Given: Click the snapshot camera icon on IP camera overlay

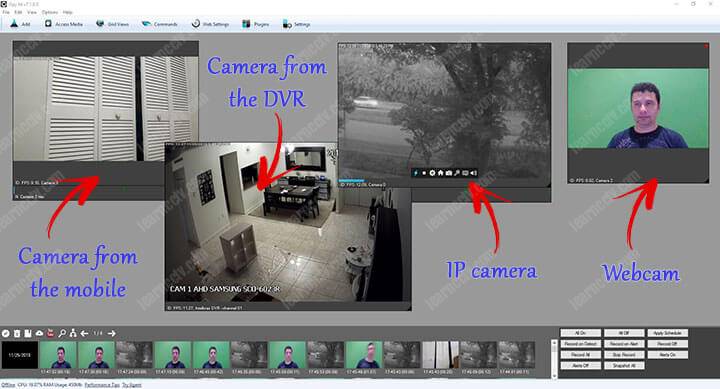Looking at the screenshot, I should click(x=449, y=173).
